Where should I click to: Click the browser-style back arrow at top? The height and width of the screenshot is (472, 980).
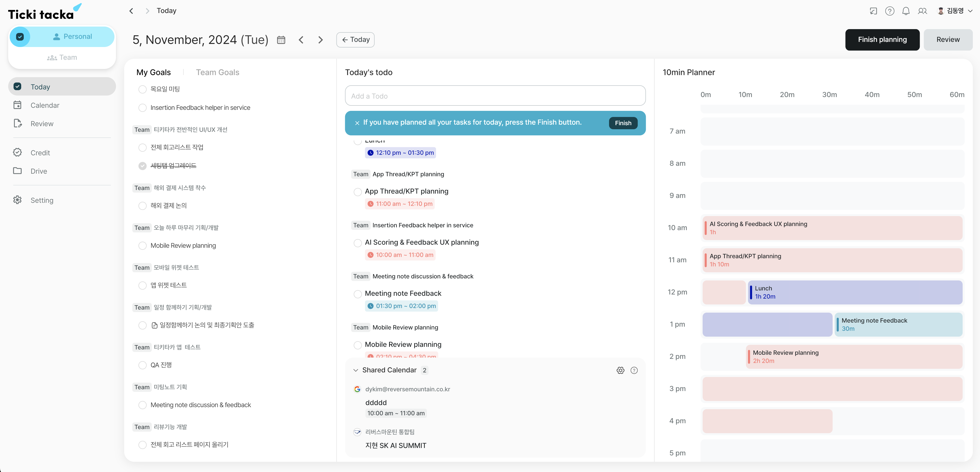(131, 11)
